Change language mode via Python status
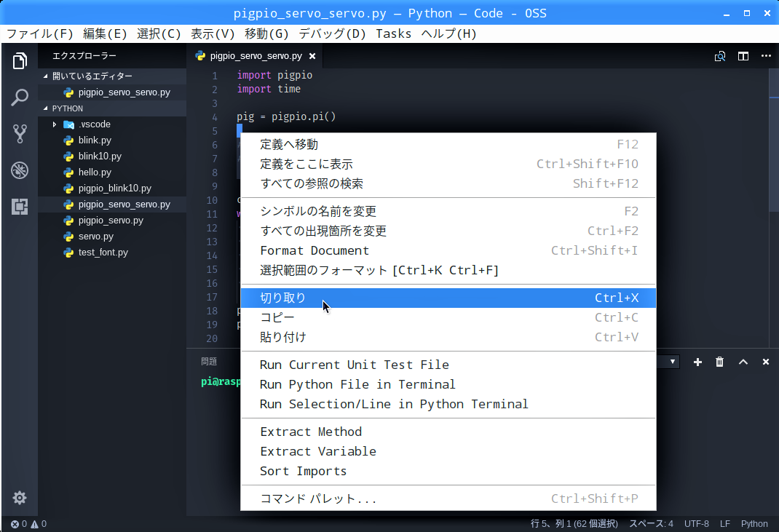The height and width of the screenshot is (532, 779). pos(754,524)
